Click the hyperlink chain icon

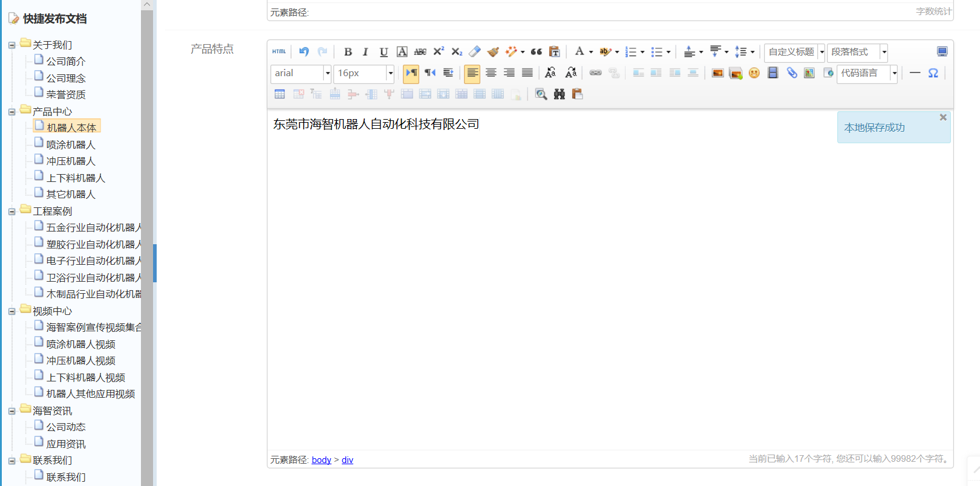pos(596,73)
